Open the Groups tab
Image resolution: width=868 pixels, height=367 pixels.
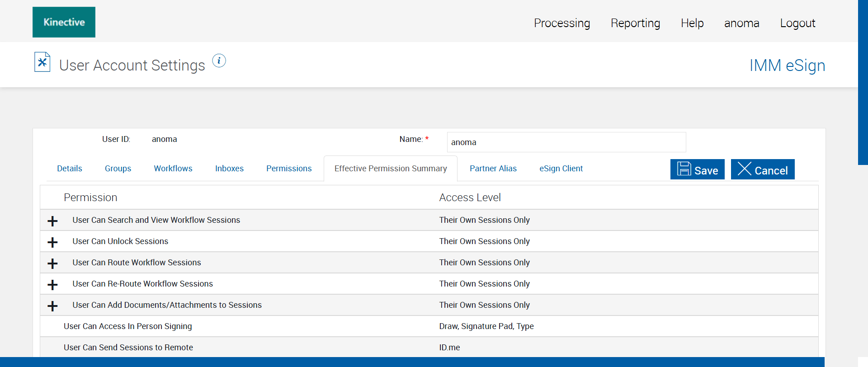click(118, 169)
